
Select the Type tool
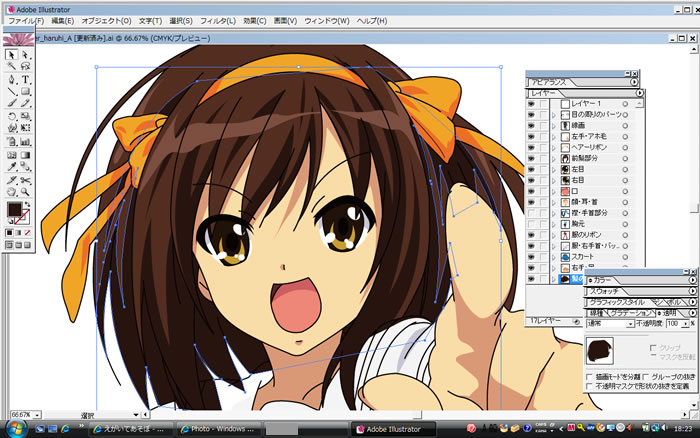pos(25,79)
